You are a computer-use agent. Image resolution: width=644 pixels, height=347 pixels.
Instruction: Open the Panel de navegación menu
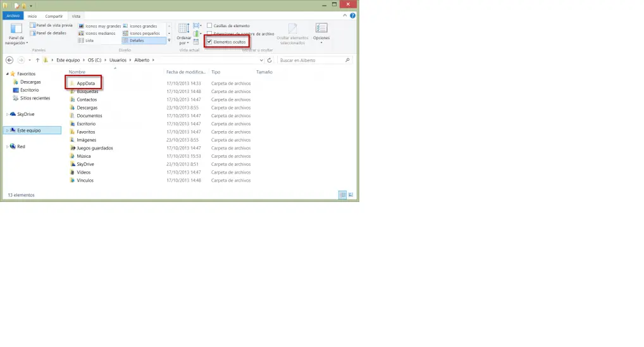16,34
